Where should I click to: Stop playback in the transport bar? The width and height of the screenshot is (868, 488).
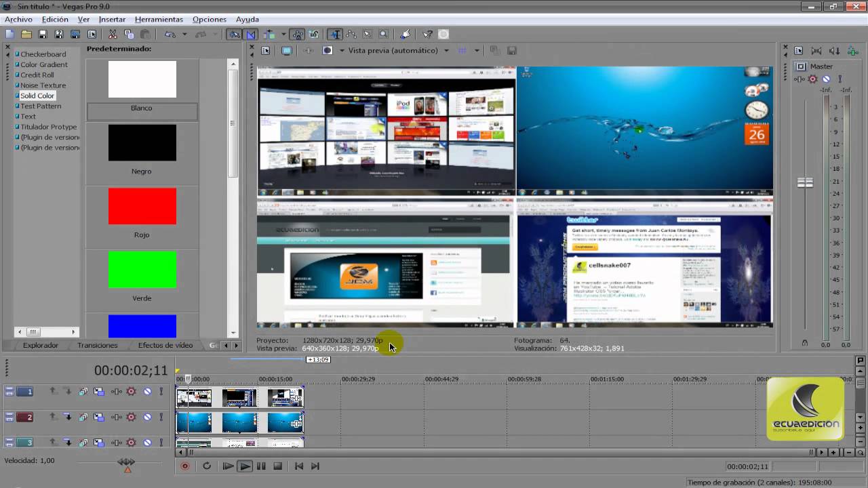click(x=277, y=466)
